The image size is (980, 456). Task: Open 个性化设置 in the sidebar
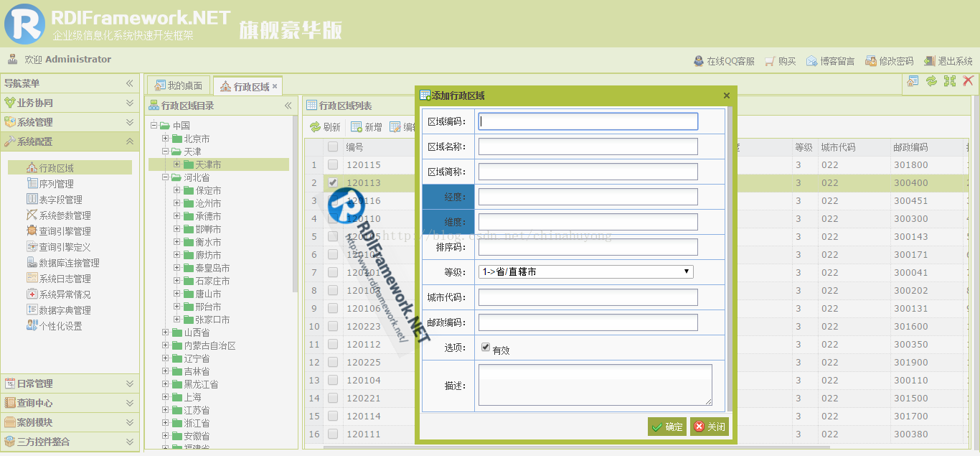click(x=55, y=326)
